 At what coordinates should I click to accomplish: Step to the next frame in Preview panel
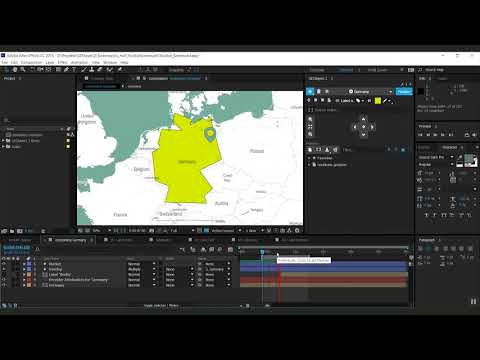pos(443,135)
